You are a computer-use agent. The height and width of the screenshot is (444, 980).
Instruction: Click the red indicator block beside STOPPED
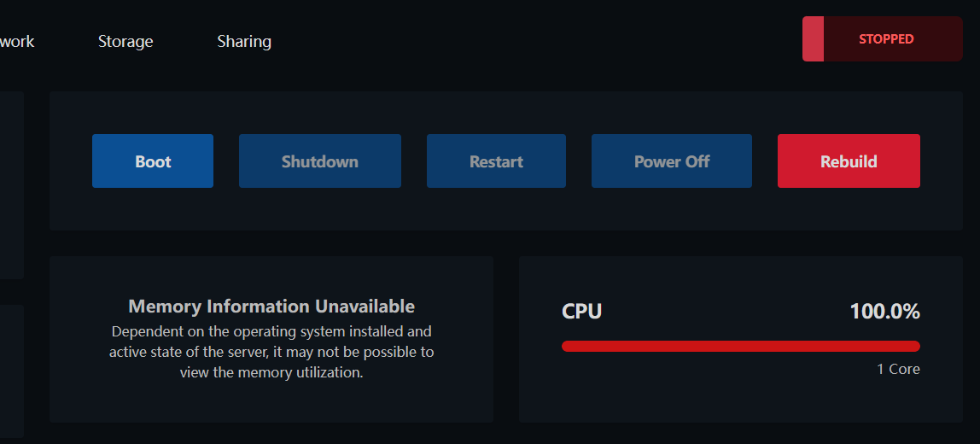pyautogui.click(x=814, y=38)
